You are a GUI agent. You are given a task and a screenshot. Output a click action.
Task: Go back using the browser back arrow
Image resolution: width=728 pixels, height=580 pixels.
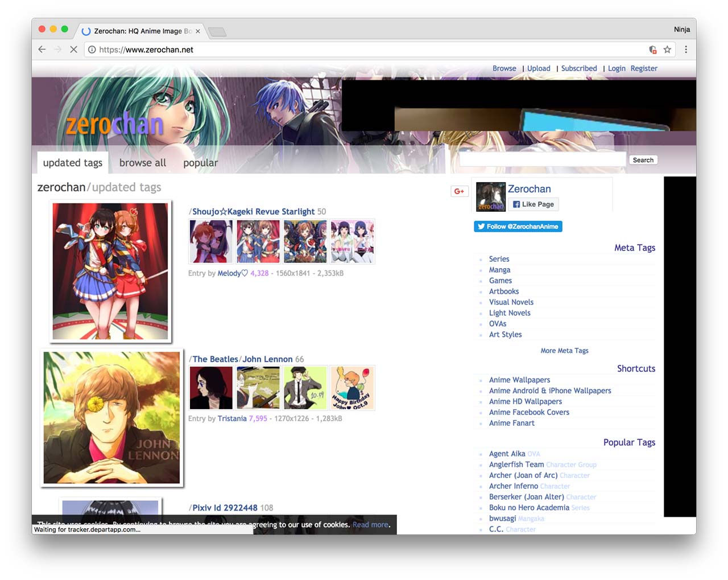(x=42, y=50)
